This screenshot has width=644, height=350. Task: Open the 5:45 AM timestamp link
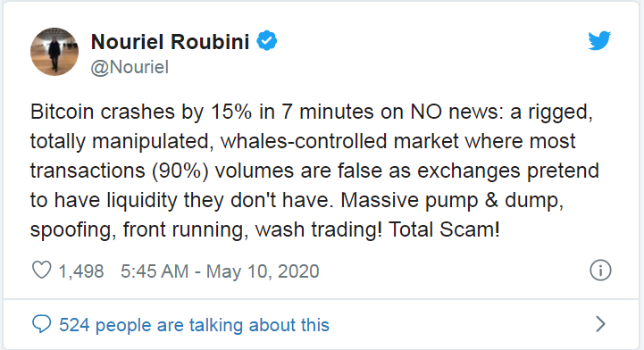tap(155, 271)
